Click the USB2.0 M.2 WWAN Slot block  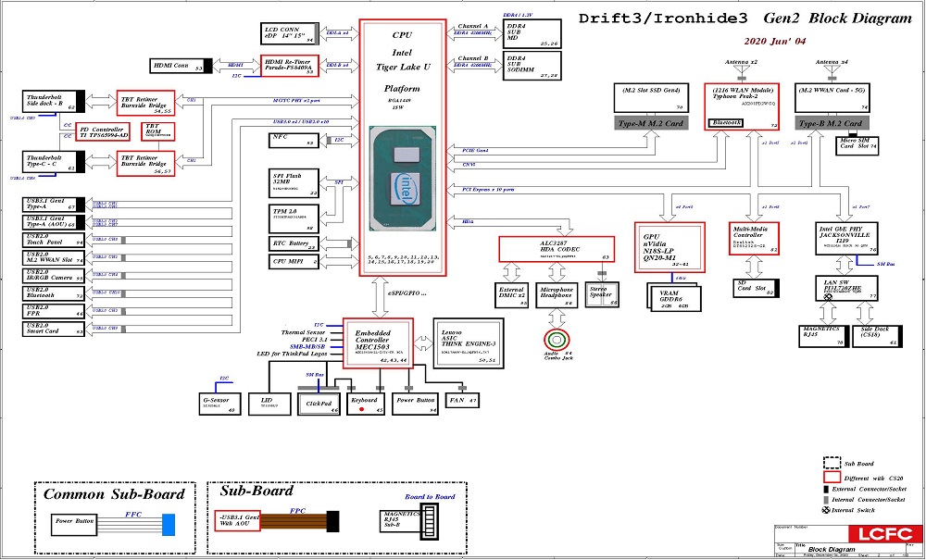(x=54, y=257)
